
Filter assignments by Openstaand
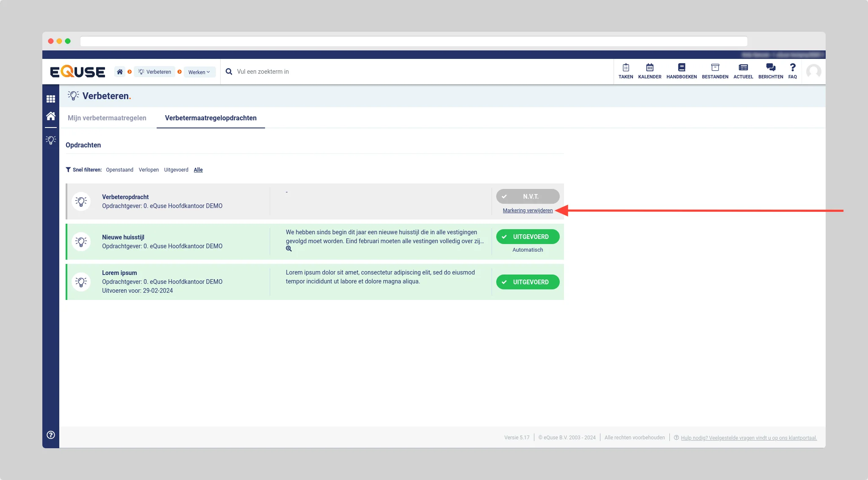coord(119,170)
